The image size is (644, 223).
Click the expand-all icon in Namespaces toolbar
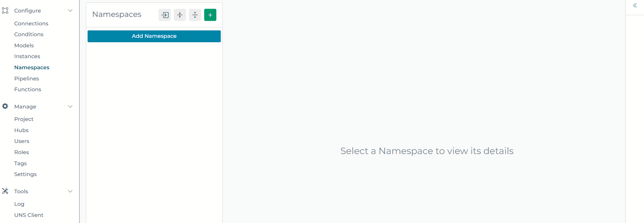(195, 15)
